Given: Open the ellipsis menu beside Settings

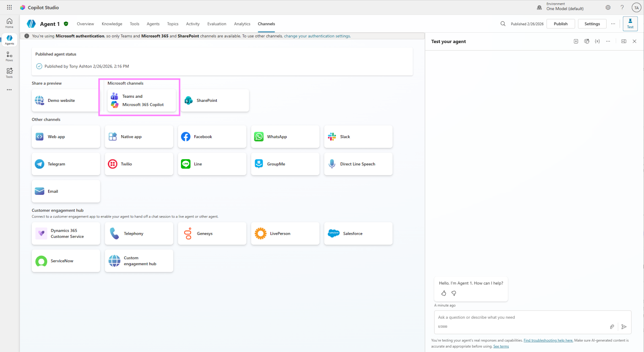Looking at the screenshot, I should [613, 24].
